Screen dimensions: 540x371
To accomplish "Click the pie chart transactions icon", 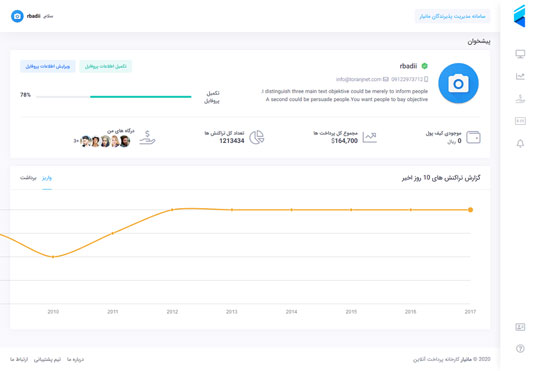I will 257,137.
